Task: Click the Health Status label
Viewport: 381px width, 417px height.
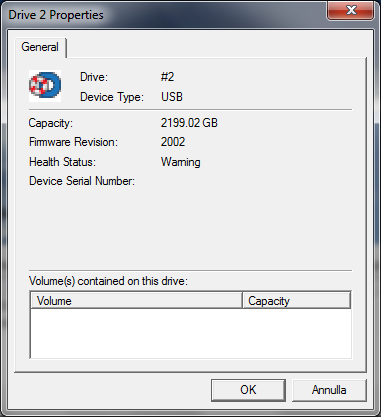Action: click(62, 162)
